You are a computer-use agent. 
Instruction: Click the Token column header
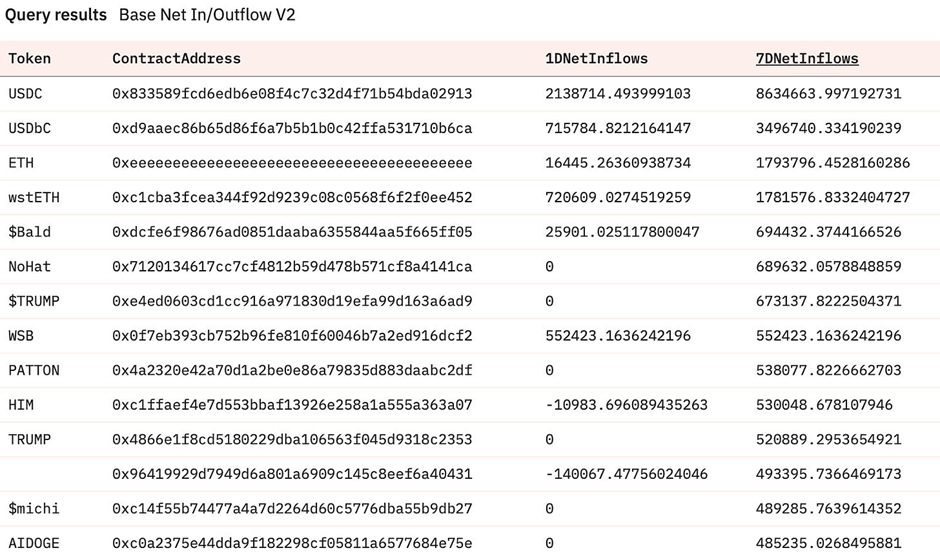tap(30, 58)
